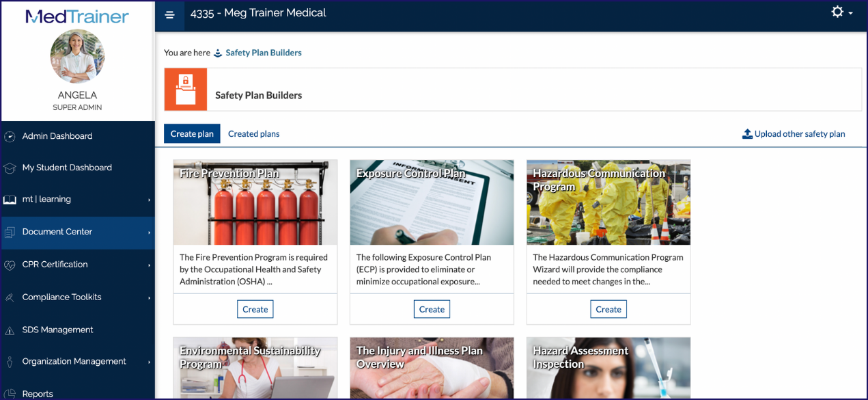Create the Fire Prevention Plan
Image resolution: width=868 pixels, height=400 pixels.
click(255, 309)
